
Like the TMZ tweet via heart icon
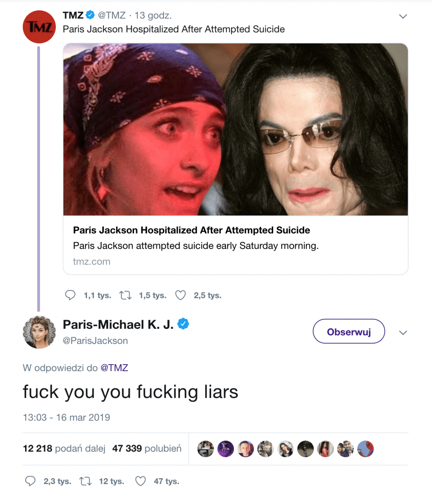pos(181,295)
